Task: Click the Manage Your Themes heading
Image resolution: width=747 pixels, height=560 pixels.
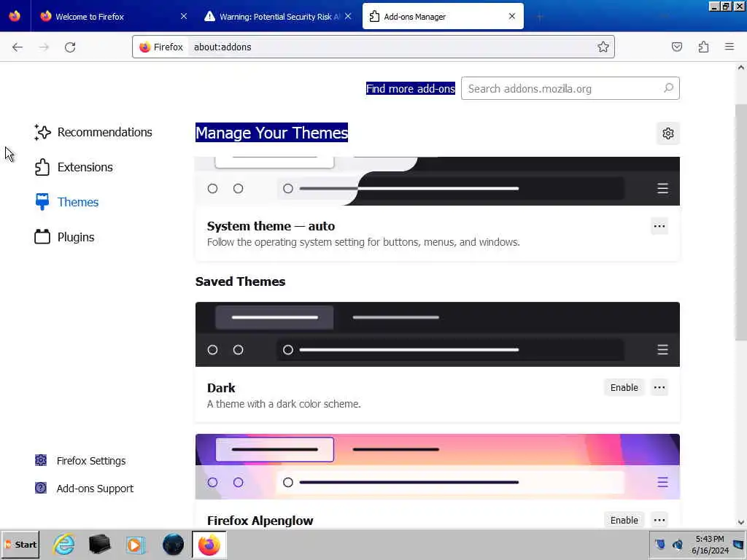Action: coord(271,133)
